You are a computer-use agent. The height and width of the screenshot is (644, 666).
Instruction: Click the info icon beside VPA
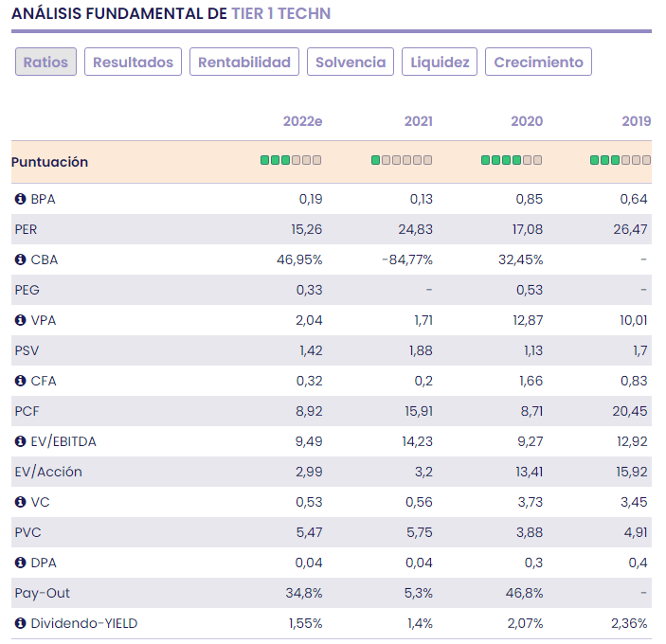point(20,320)
